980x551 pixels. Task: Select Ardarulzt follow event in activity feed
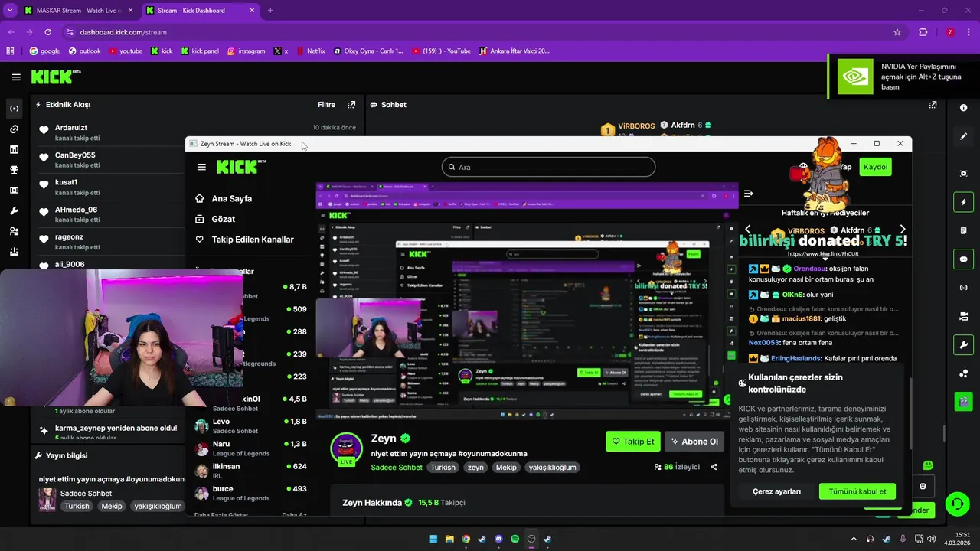click(x=198, y=132)
